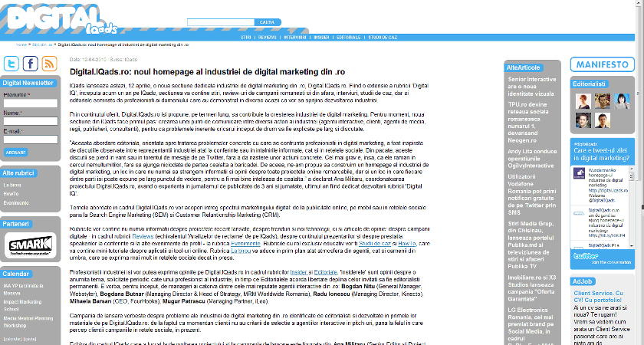644x345 pixels.
Task: Open 'Client Service. Cu CV! Cu portofoliu!' job
Action: pyautogui.click(x=599, y=297)
